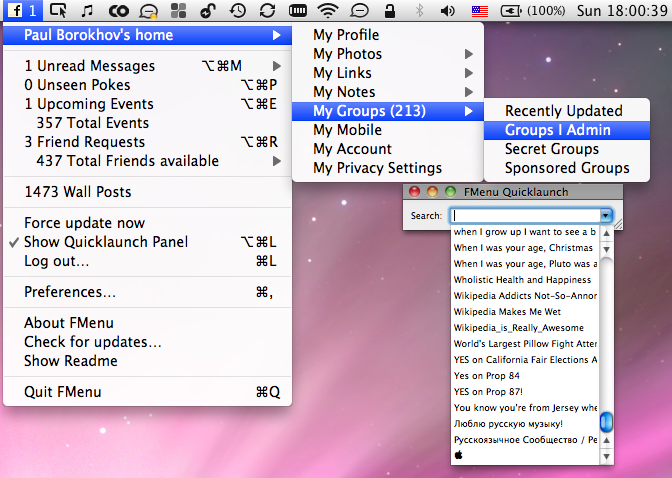Expand Paul Borokhov's home submenu

(x=147, y=35)
